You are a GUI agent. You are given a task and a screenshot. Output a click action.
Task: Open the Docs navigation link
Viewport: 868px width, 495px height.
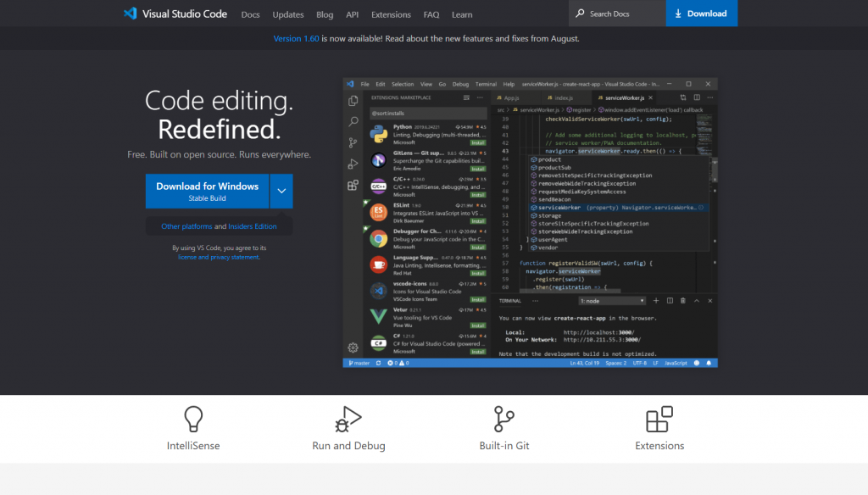point(250,14)
